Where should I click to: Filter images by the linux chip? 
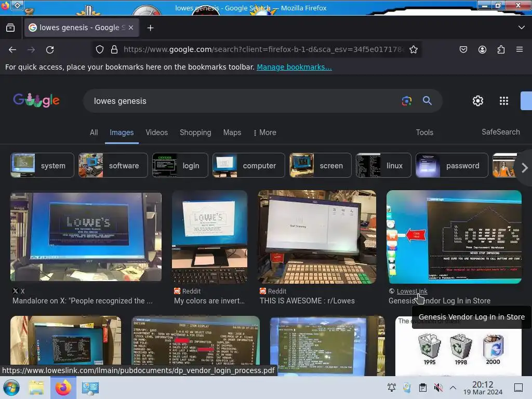tap(383, 166)
